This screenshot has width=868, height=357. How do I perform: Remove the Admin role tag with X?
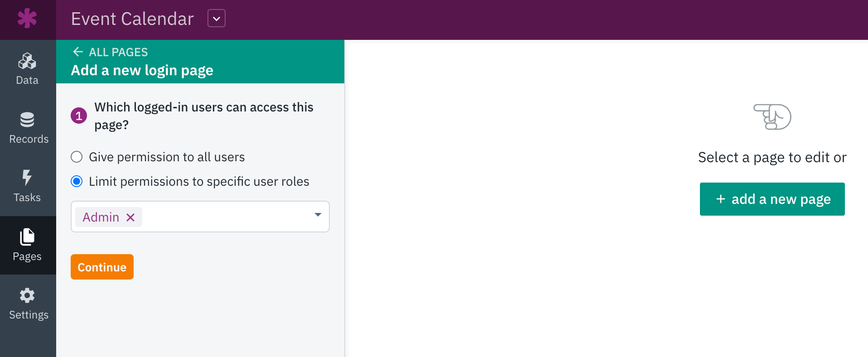click(x=130, y=217)
